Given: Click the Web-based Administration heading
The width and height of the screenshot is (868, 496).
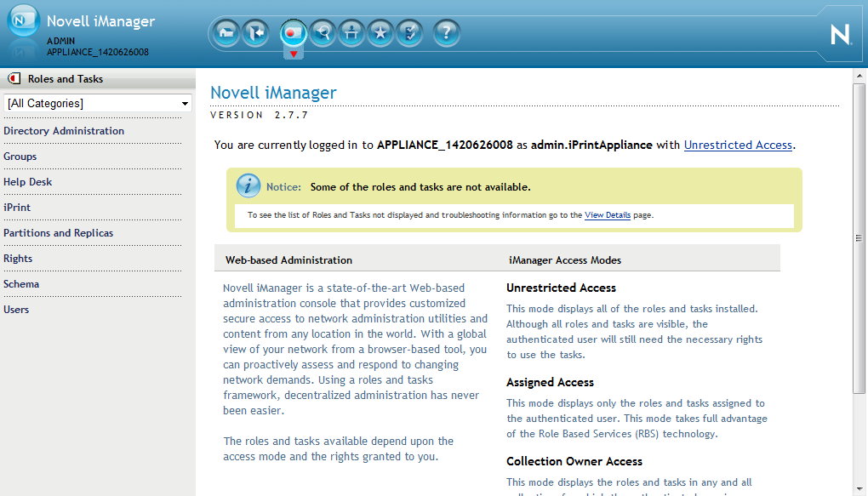Looking at the screenshot, I should coord(288,260).
